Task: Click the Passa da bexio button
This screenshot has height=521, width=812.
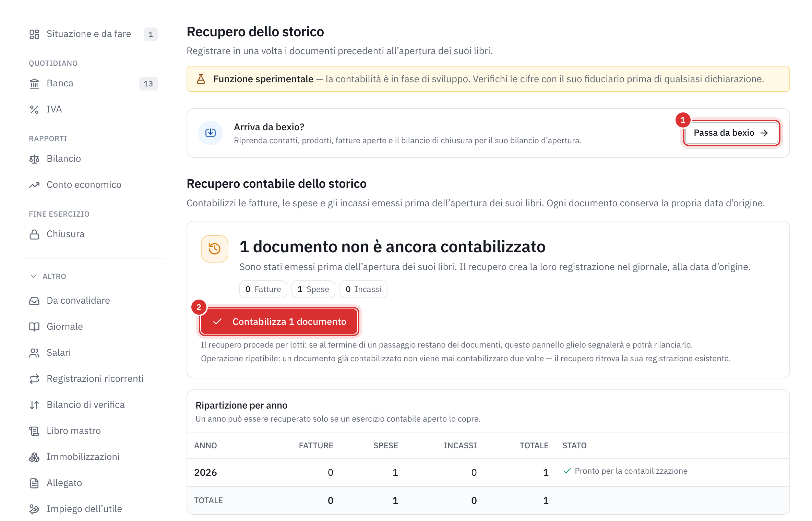Action: click(731, 133)
